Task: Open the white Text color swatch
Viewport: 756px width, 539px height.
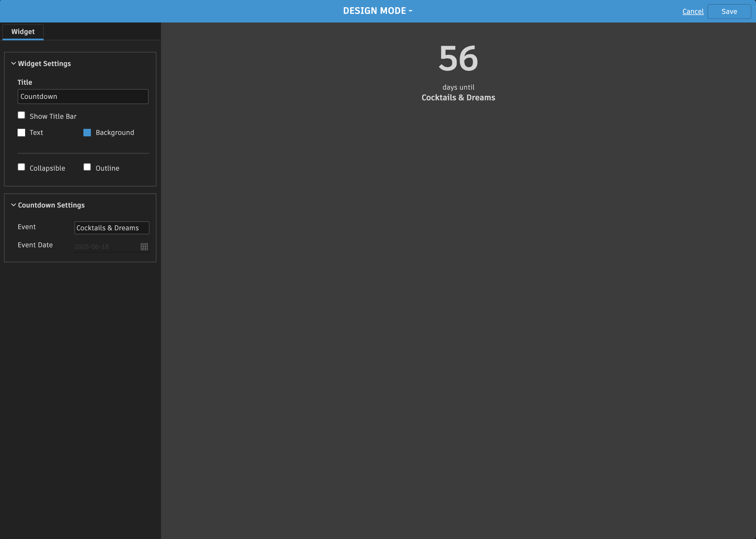Action: [21, 133]
